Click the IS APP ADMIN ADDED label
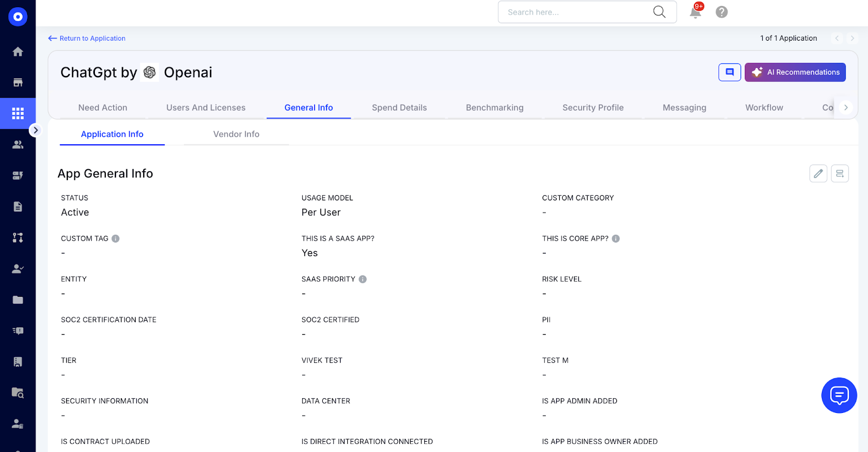The height and width of the screenshot is (452, 868). pyautogui.click(x=579, y=402)
